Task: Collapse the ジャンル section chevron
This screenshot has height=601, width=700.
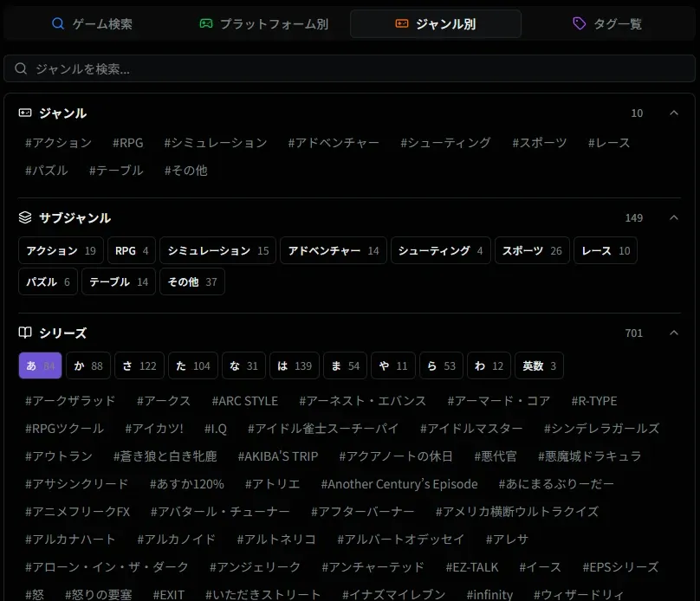Action: 674,113
